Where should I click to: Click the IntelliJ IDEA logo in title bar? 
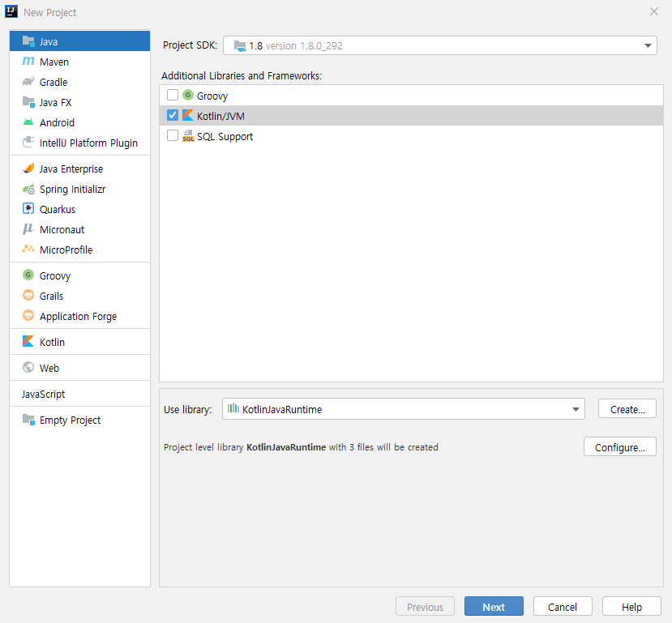(x=11, y=11)
